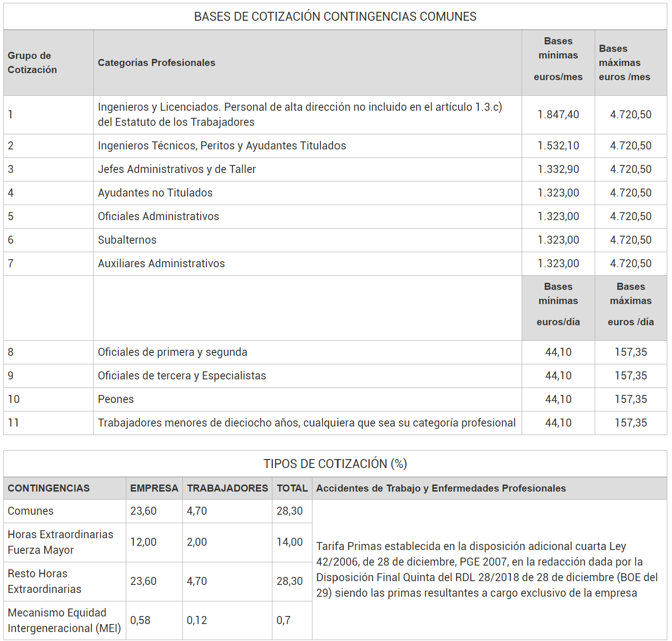The height and width of the screenshot is (641, 672).
Task: Click group number 11 in the first column
Action: (x=14, y=423)
